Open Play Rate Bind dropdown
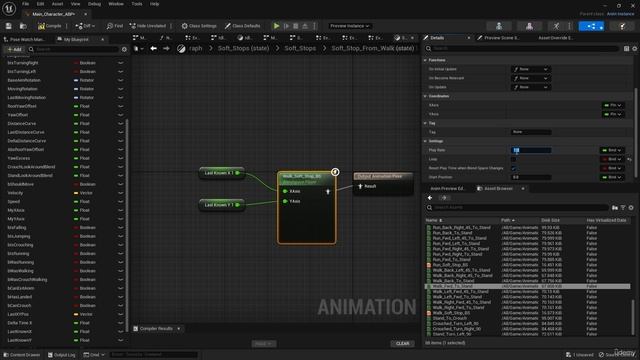 (612, 150)
